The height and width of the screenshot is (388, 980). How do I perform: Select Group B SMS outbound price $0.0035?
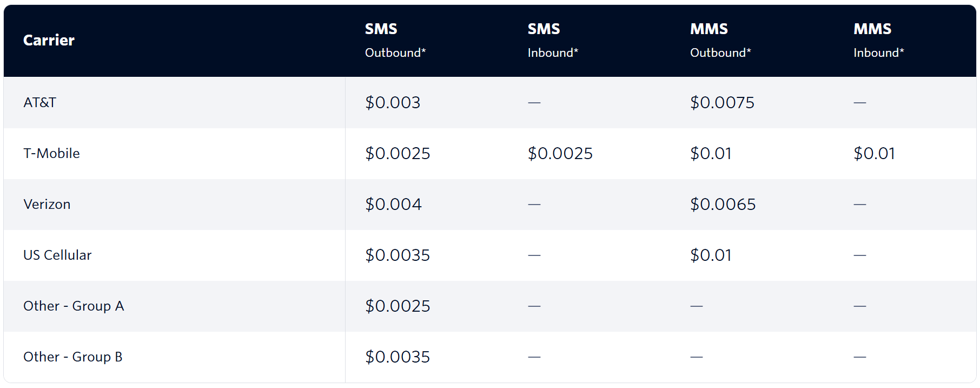pos(398,357)
